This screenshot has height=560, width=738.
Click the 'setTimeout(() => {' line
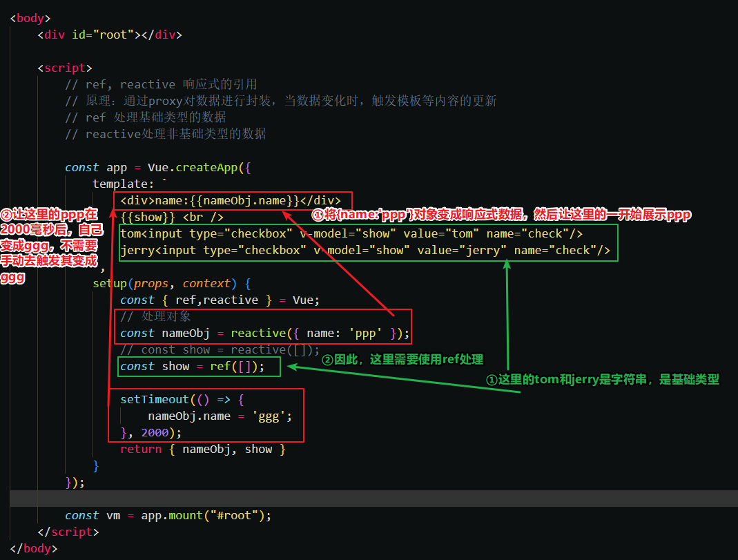point(182,400)
